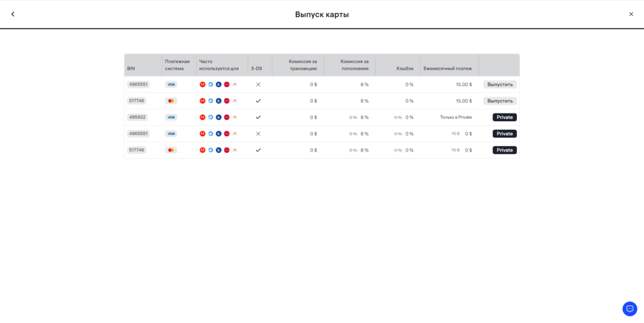Click the 3-DS column header
Viewport: 644px width, 323px height.
click(x=256, y=68)
